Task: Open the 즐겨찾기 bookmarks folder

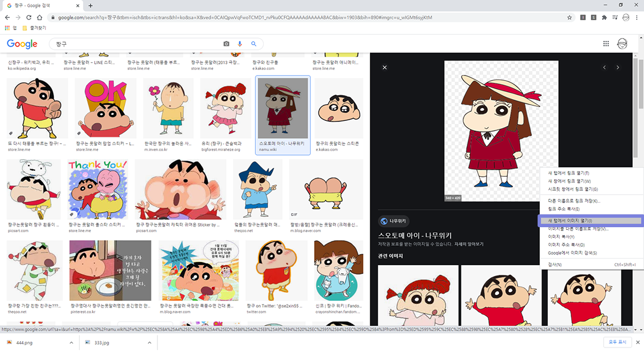Action: tap(34, 28)
